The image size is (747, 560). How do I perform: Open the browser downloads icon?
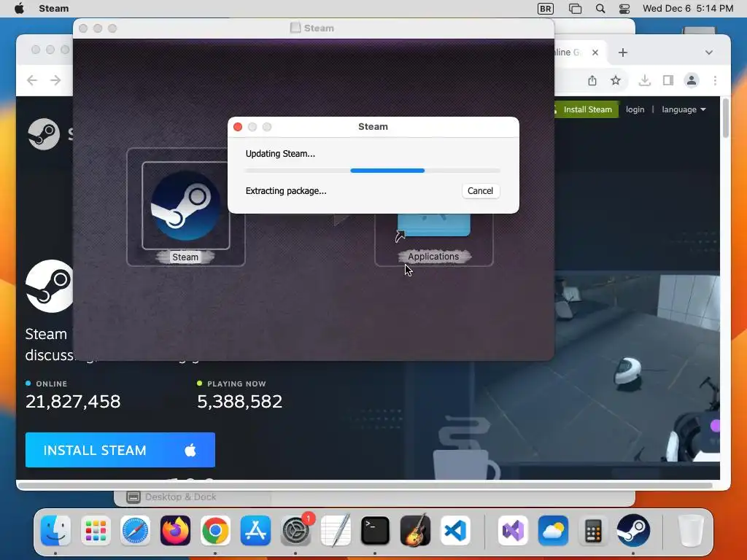(645, 80)
